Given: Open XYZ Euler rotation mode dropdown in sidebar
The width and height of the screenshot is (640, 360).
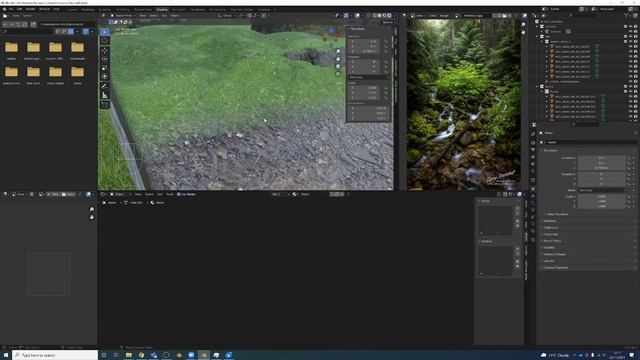Looking at the screenshot, I should coord(368,77).
